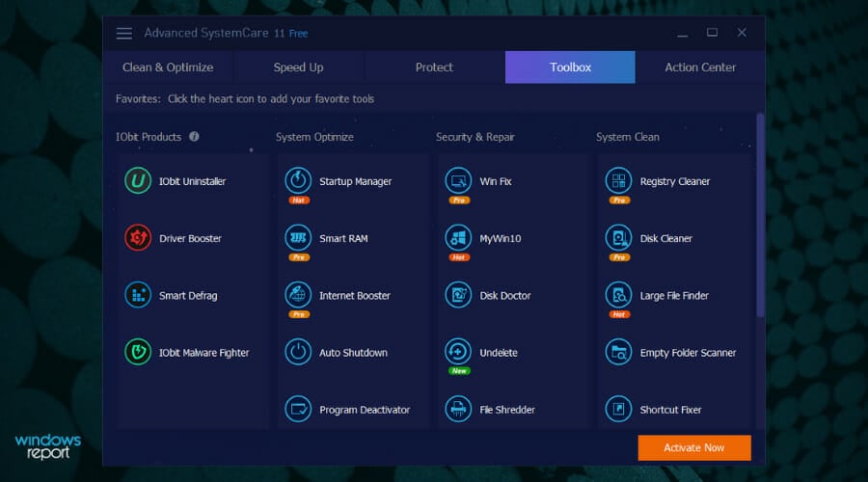Click the Disk Doctor icon

click(458, 294)
